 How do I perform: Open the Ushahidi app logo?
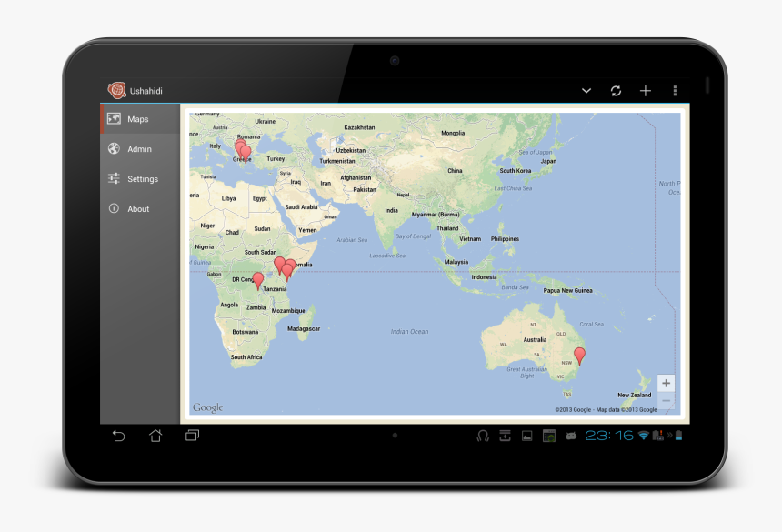click(116, 90)
